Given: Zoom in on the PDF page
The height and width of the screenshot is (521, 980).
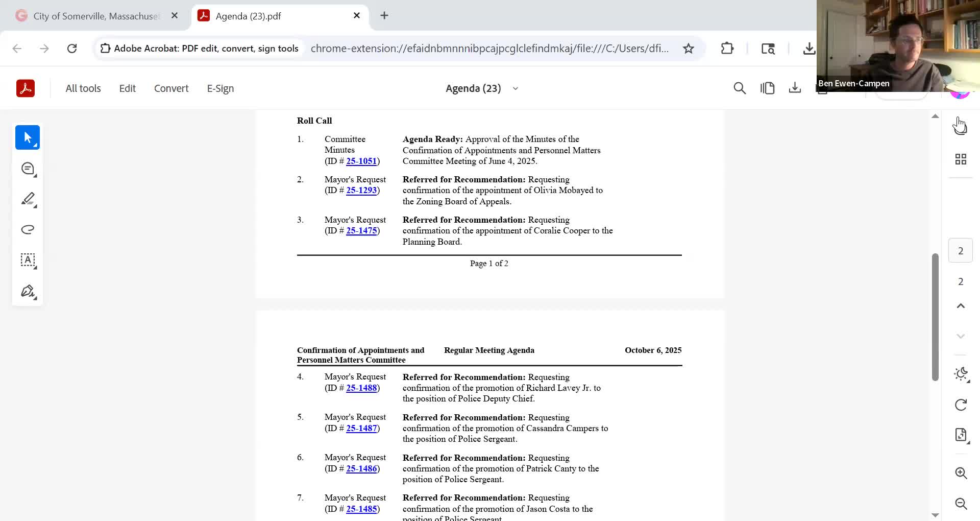Looking at the screenshot, I should [x=961, y=473].
